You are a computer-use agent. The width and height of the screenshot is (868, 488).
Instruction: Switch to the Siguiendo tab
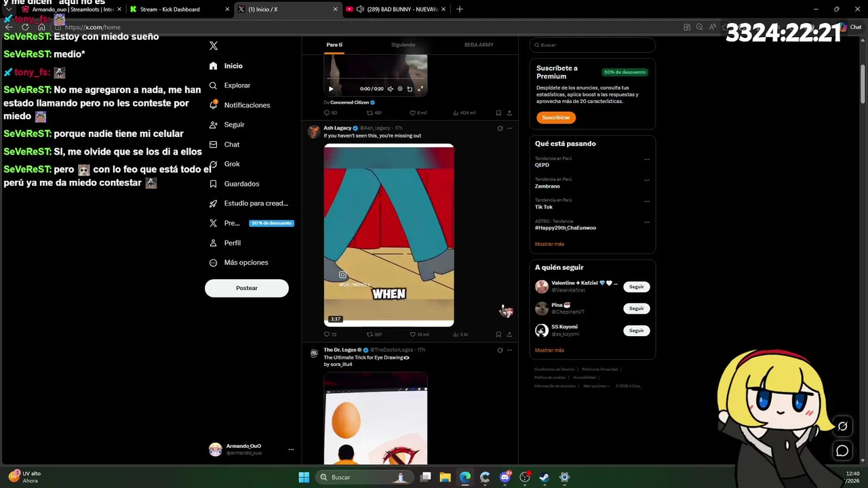[403, 45]
